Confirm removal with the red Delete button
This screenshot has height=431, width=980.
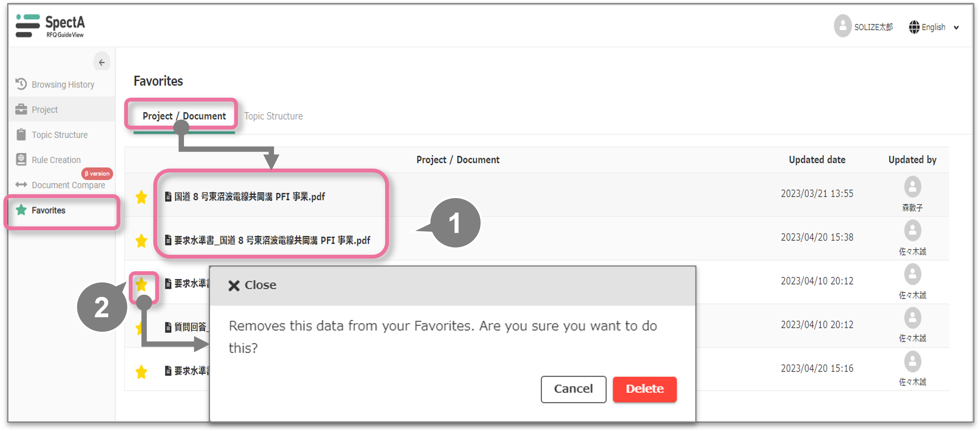pos(644,389)
